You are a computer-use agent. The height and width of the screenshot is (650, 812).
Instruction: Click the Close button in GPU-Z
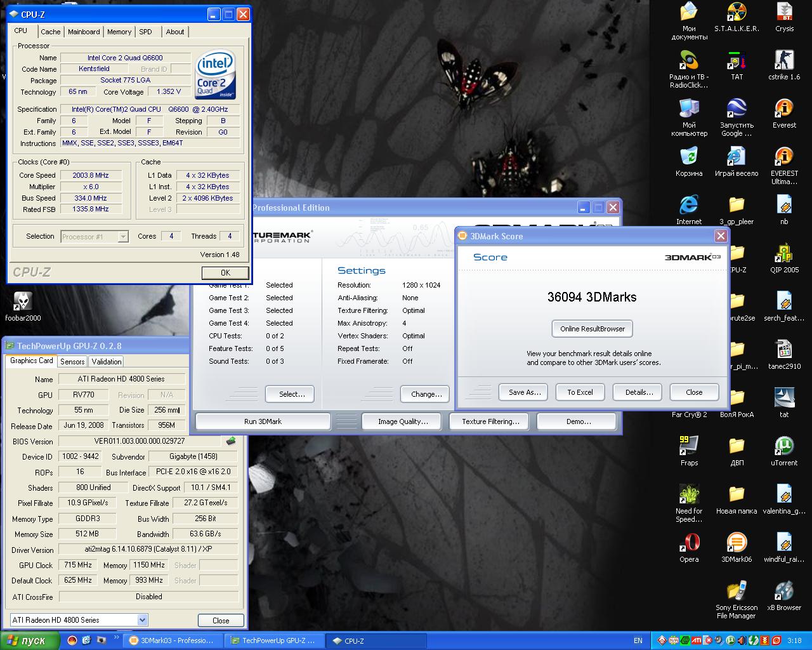tap(221, 620)
